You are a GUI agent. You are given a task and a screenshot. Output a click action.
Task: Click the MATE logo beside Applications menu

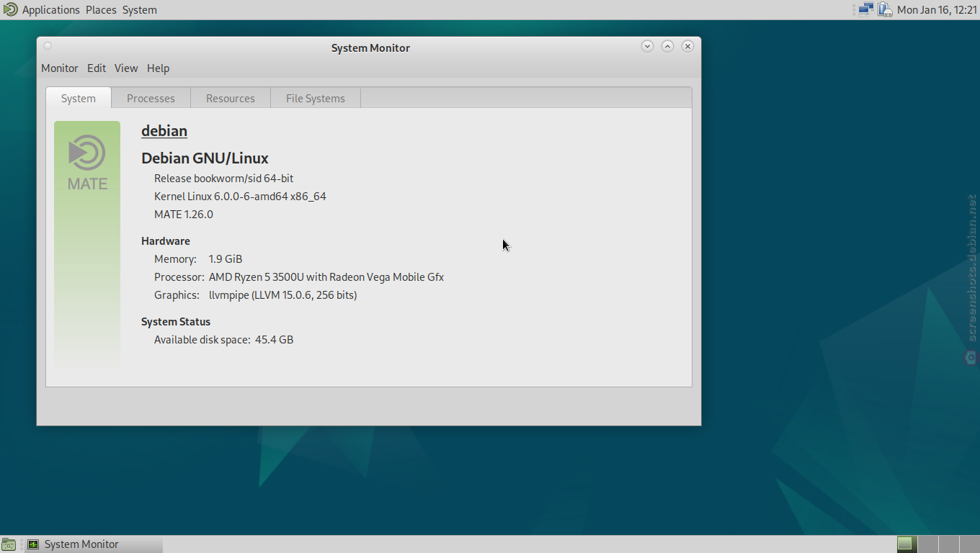(10, 9)
